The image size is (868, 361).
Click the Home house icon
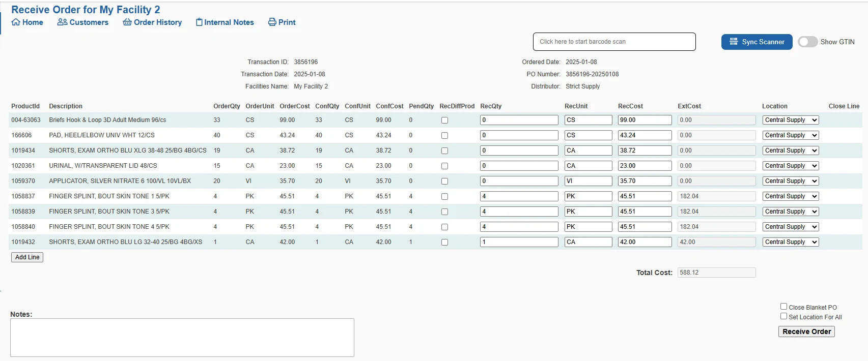tap(16, 22)
